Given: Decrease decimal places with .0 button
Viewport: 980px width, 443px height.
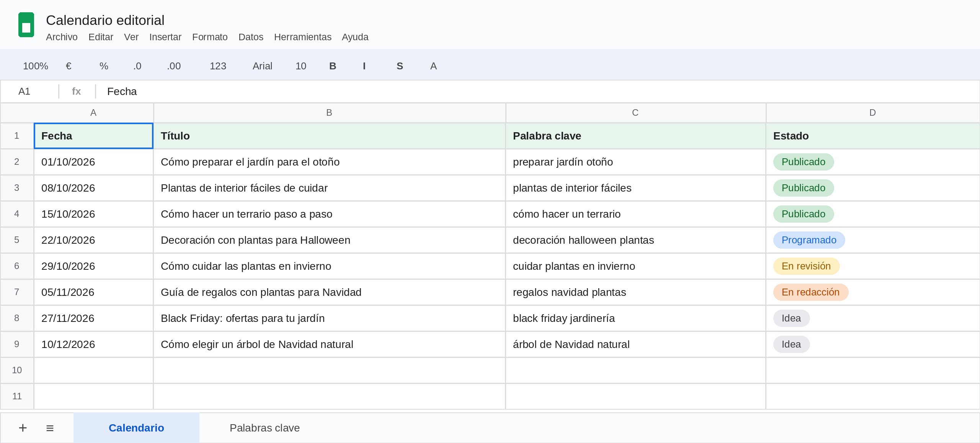Looking at the screenshot, I should pyautogui.click(x=137, y=66).
